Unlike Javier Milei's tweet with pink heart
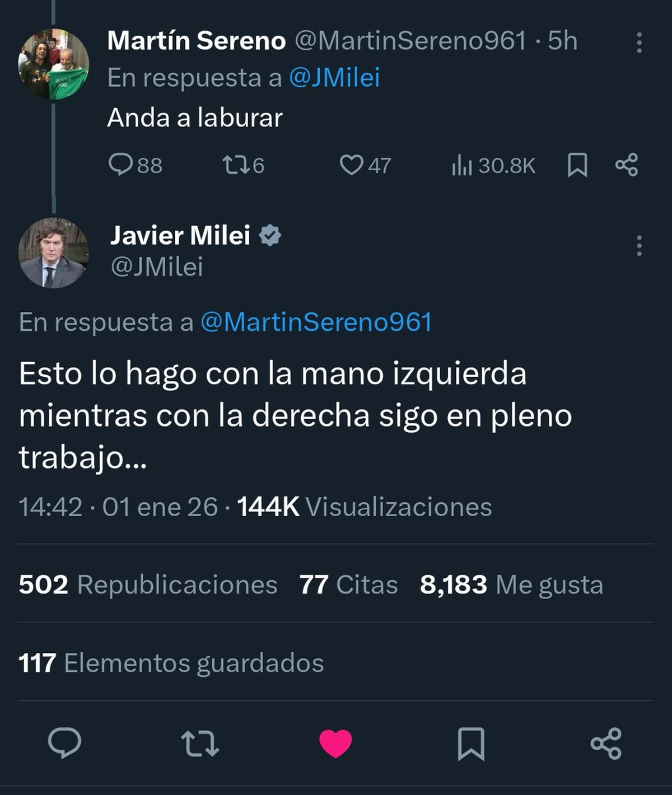The width and height of the screenshot is (672, 795). pyautogui.click(x=335, y=743)
